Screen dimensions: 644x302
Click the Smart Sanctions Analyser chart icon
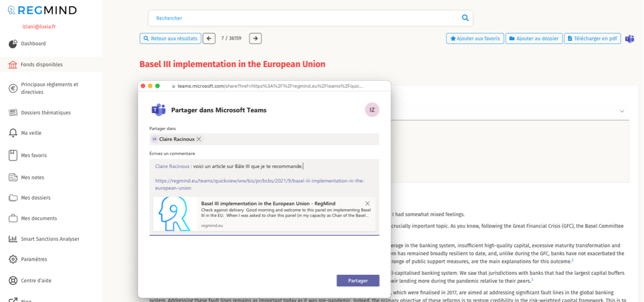click(x=13, y=239)
